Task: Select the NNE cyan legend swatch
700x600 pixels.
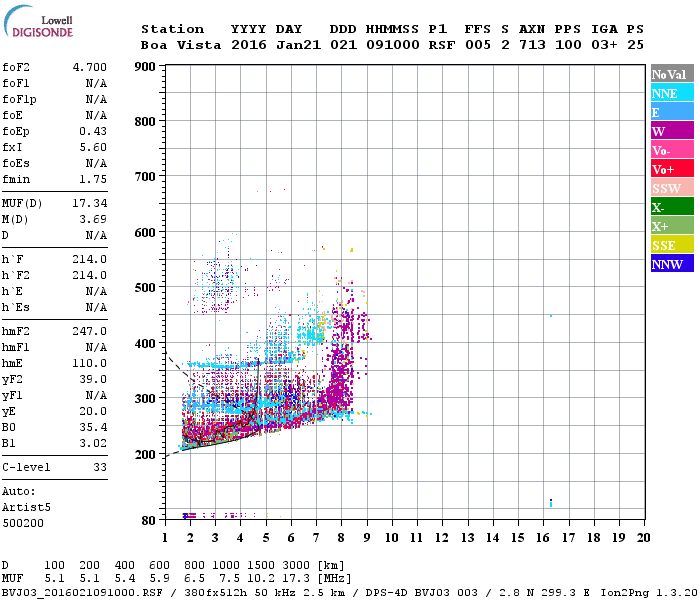Action: click(672, 93)
